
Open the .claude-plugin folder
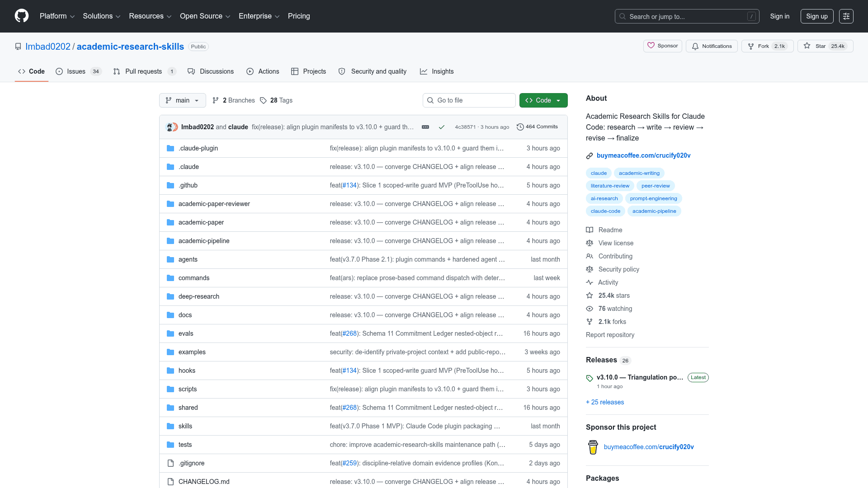(x=198, y=148)
